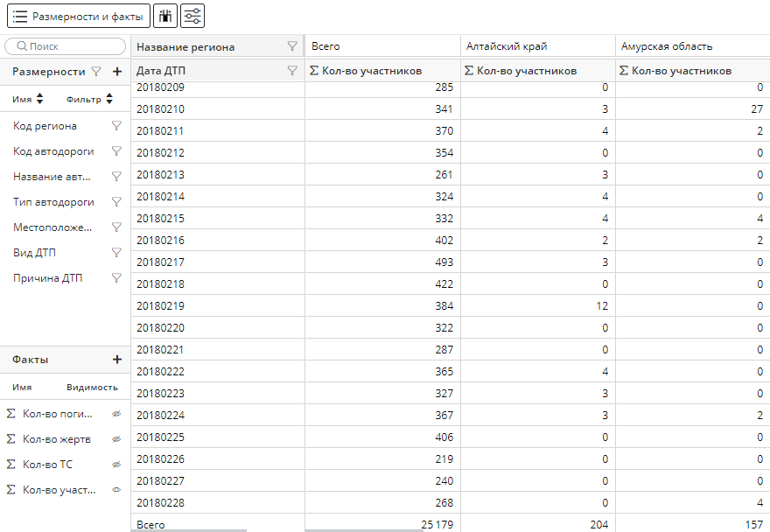Image resolution: width=770 pixels, height=532 pixels.
Task: Click the swap axes icon in toolbar
Action: point(165,16)
